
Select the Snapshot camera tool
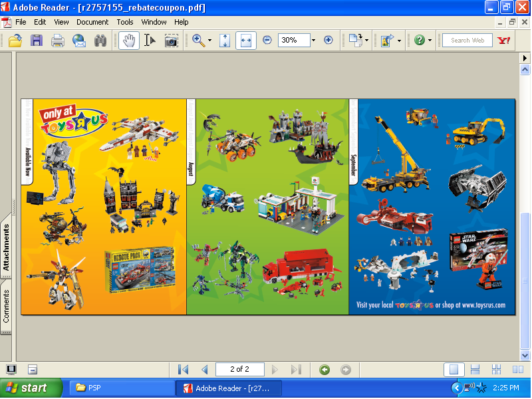[172, 41]
